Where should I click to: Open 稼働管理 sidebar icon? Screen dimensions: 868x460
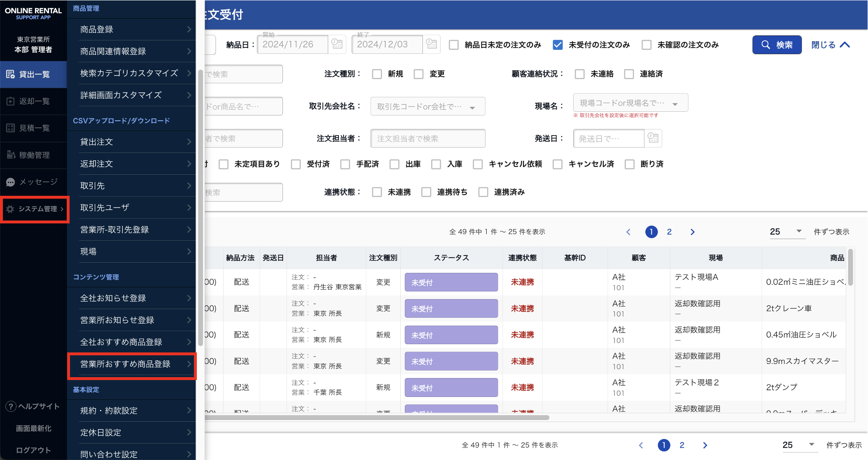[11, 155]
